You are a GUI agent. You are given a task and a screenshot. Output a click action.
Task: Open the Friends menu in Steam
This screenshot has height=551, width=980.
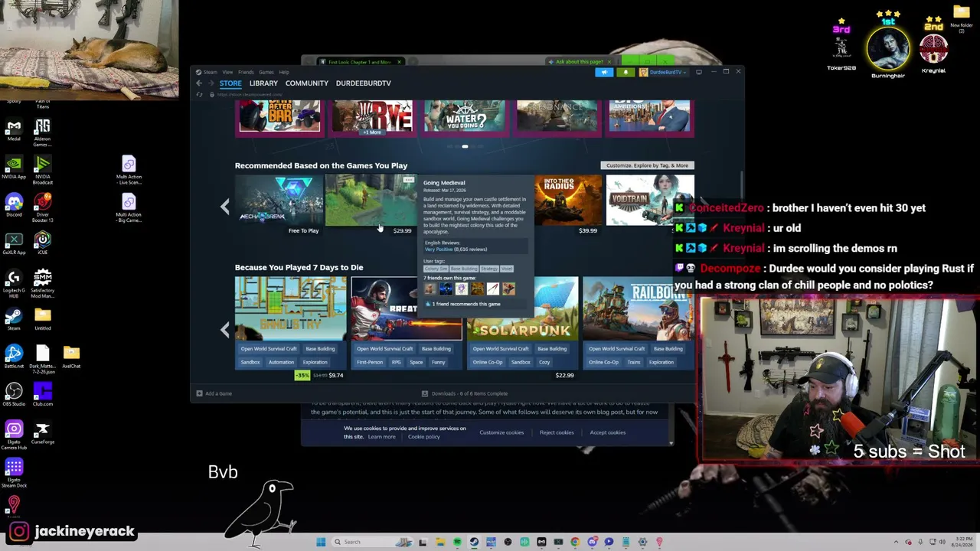coord(246,72)
